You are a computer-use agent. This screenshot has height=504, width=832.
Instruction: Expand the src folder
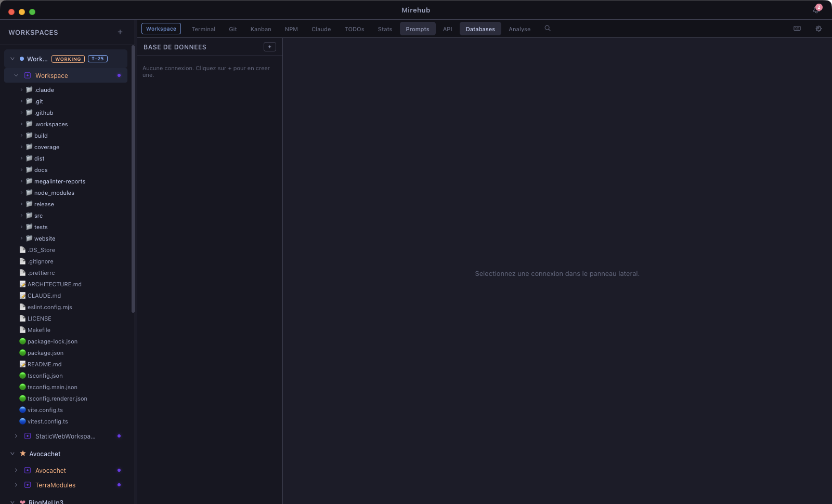coord(21,215)
